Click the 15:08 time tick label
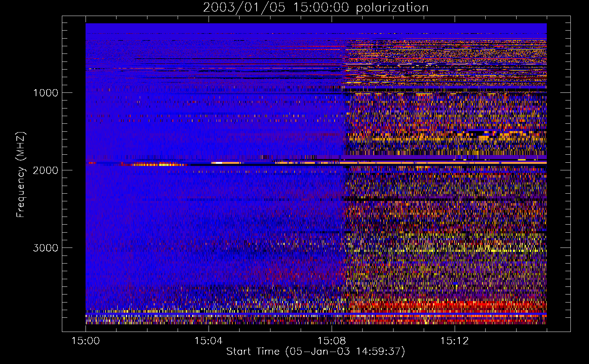589x364 pixels. pyautogui.click(x=331, y=341)
